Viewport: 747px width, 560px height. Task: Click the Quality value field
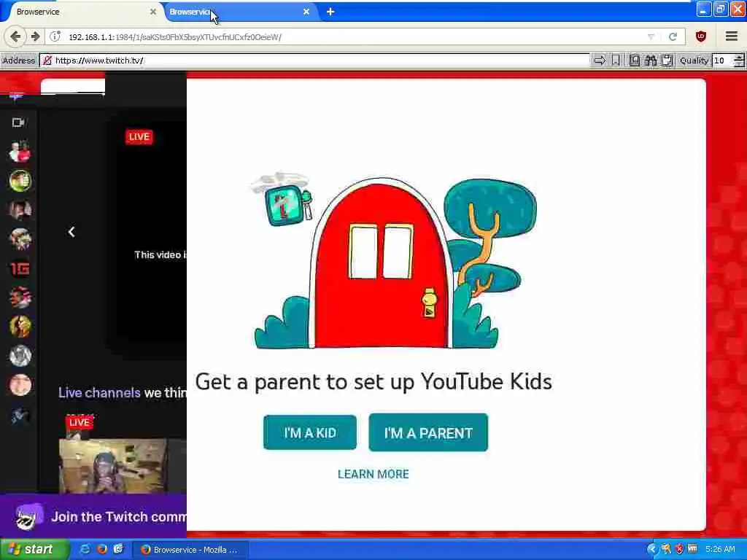pos(723,61)
